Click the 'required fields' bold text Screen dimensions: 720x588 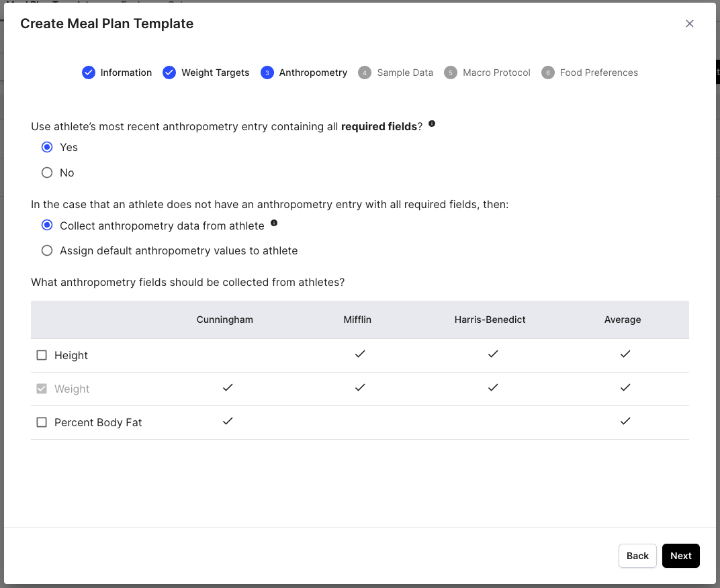click(379, 127)
